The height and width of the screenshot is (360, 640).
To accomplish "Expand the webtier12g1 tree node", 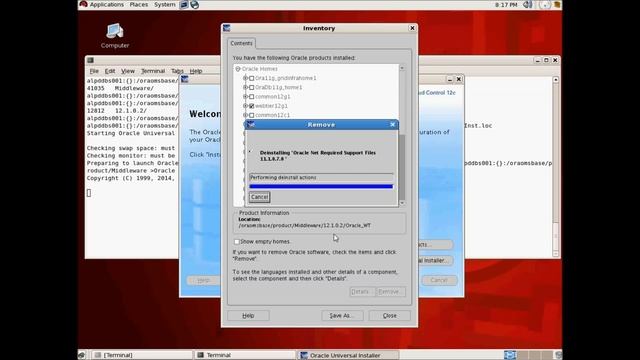I will coord(245,106).
